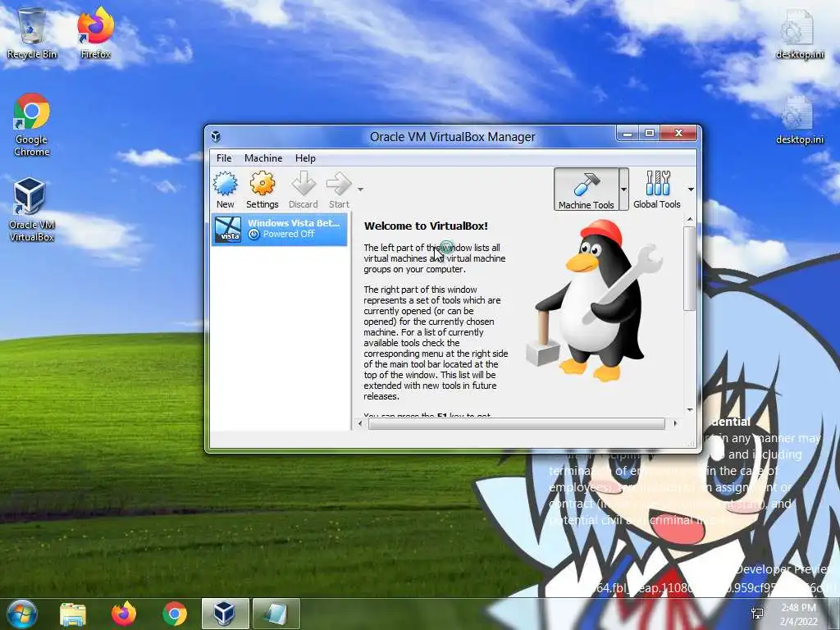Click the 'Welcome to VirtualBox!' heading
Viewport: 840px width, 630px height.
tap(426, 226)
